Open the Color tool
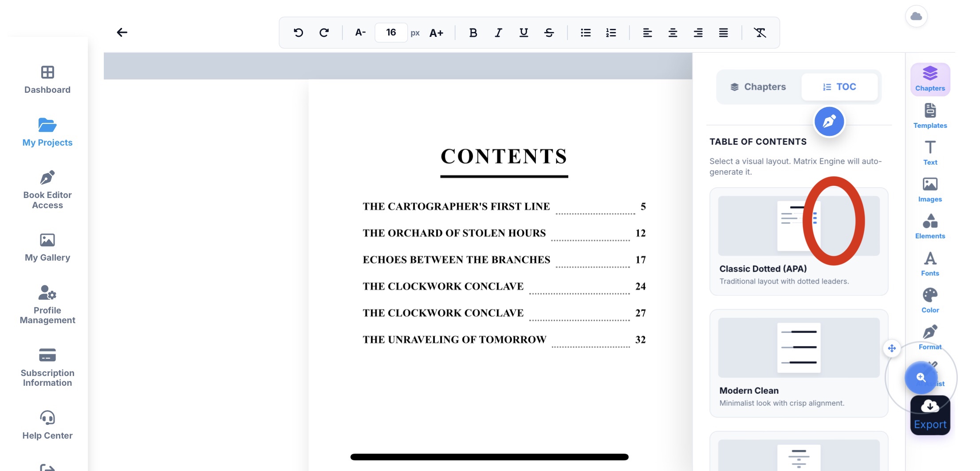The width and height of the screenshot is (980, 471). (930, 301)
